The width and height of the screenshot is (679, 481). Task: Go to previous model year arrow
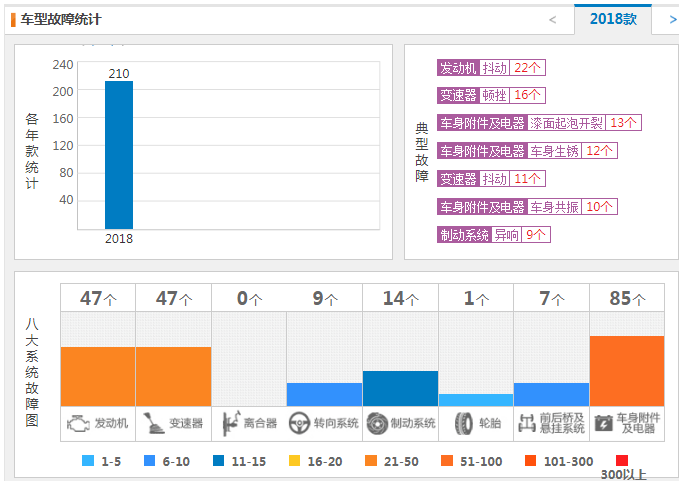point(553,19)
